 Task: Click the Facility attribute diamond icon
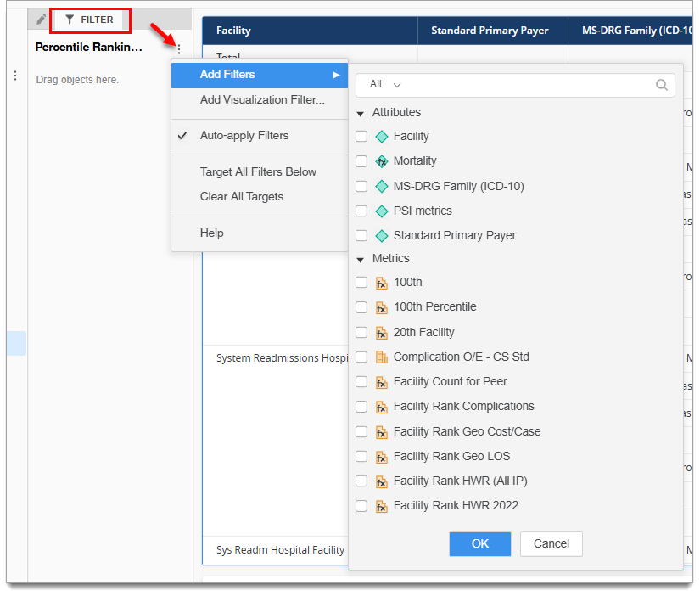point(382,137)
